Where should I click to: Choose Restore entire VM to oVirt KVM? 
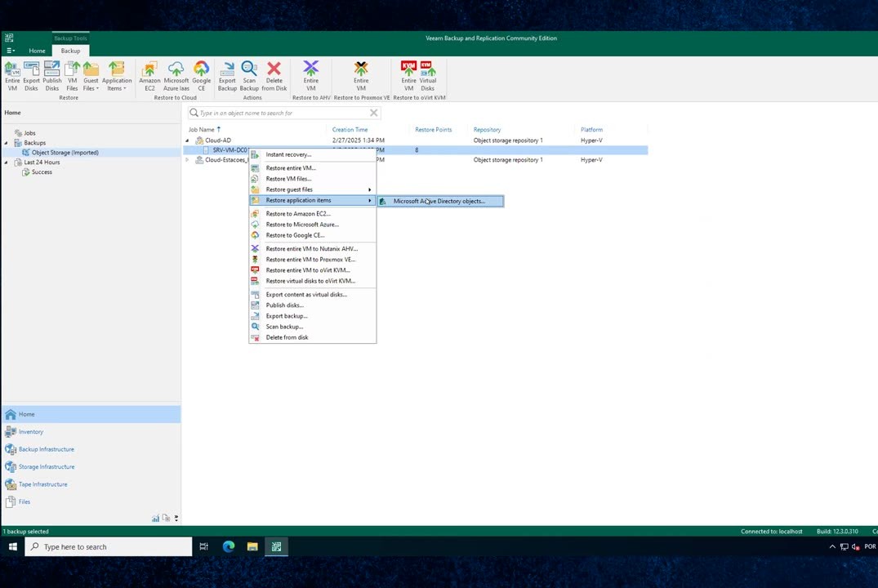tap(313, 270)
